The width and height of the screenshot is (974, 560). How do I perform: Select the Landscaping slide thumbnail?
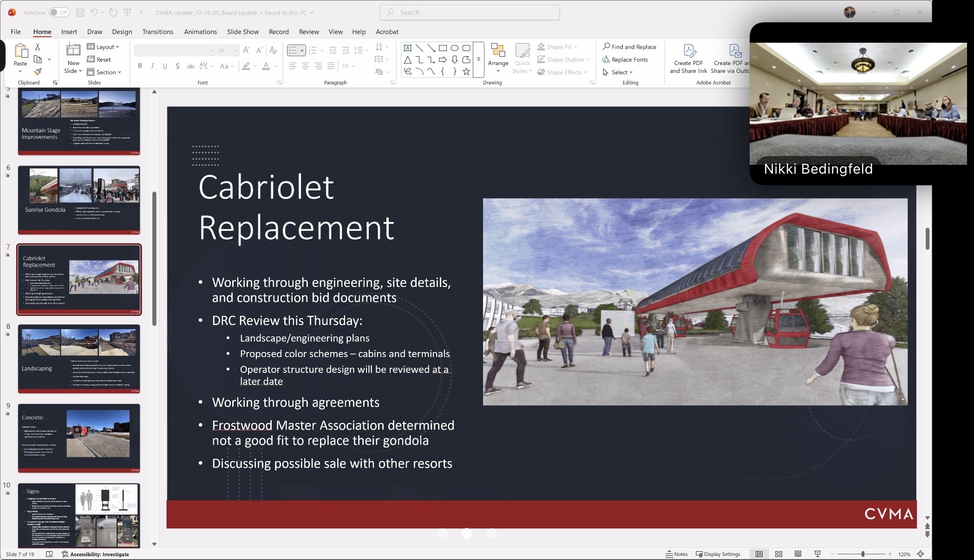point(79,359)
